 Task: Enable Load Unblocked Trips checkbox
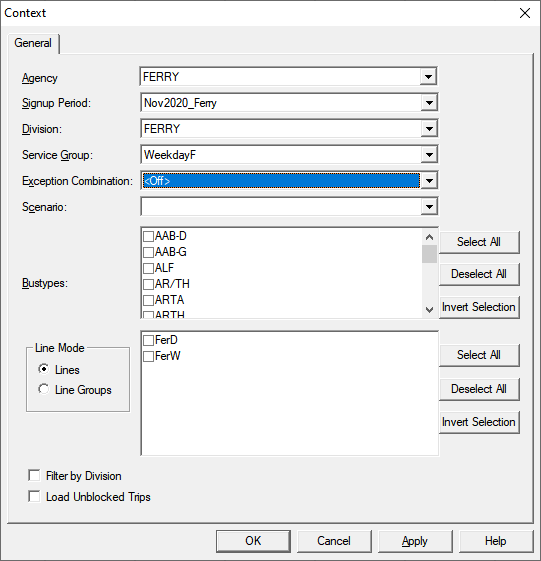coord(34,497)
